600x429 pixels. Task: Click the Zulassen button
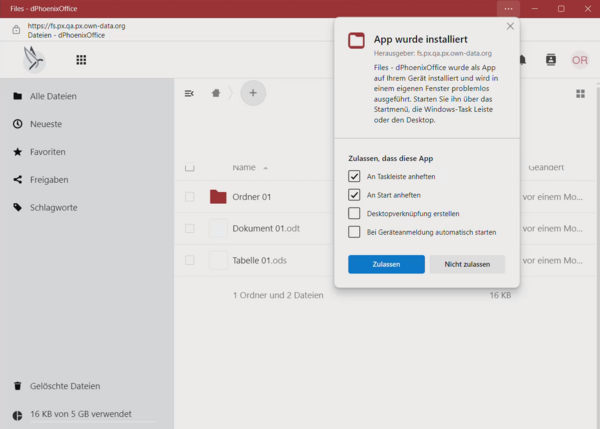click(386, 264)
